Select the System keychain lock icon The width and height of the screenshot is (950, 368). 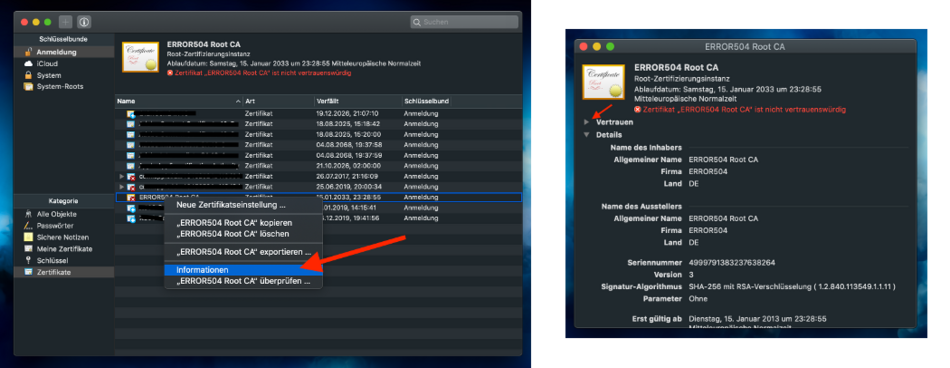click(x=28, y=75)
